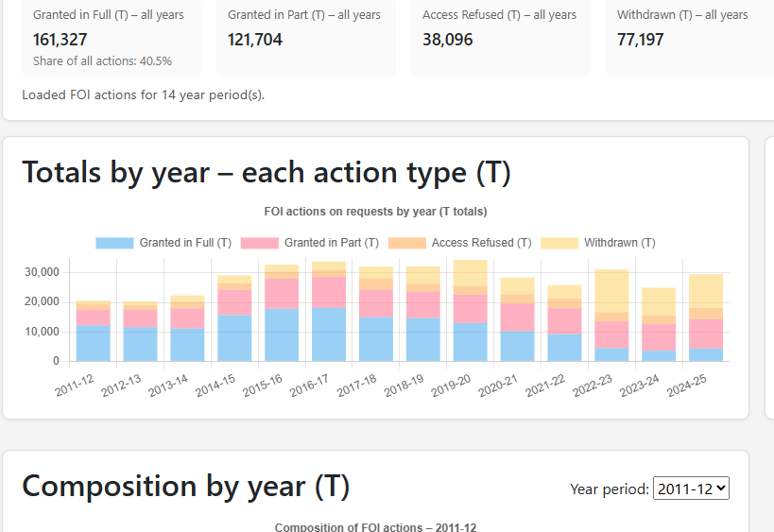
Task: Click the 20,000 y-axis label
Action: [x=42, y=302]
